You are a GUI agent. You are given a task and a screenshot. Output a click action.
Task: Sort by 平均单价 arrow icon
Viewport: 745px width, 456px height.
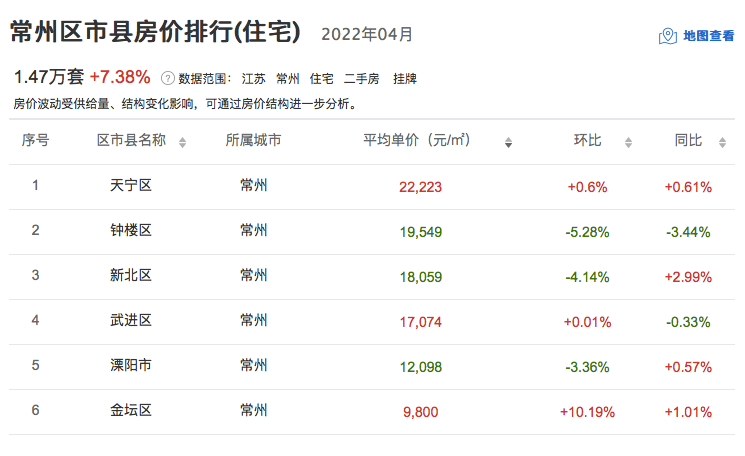[x=508, y=142]
